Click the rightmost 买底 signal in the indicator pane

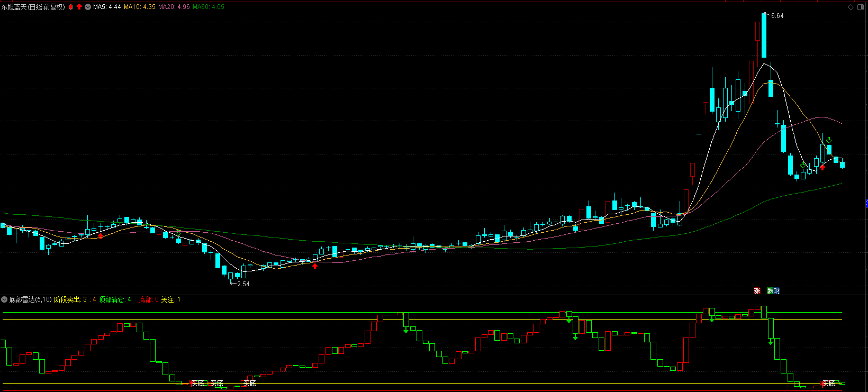pos(828,383)
